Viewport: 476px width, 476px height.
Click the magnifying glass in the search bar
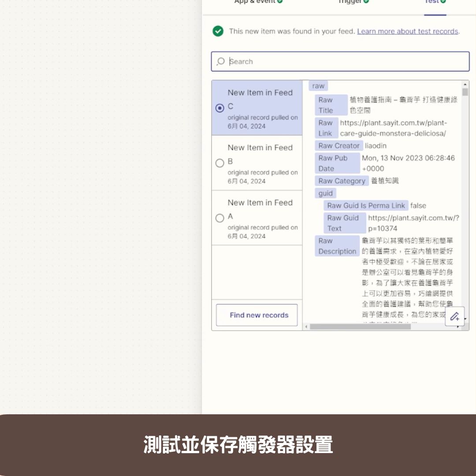(x=220, y=62)
